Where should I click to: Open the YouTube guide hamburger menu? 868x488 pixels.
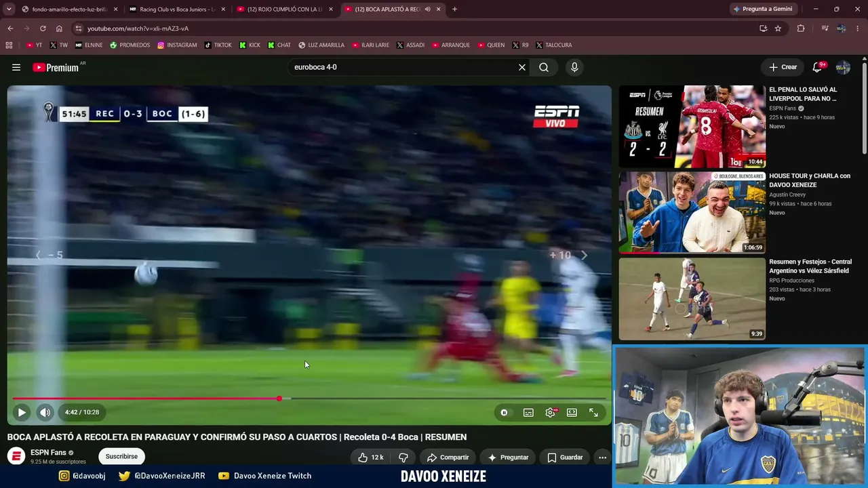point(16,67)
